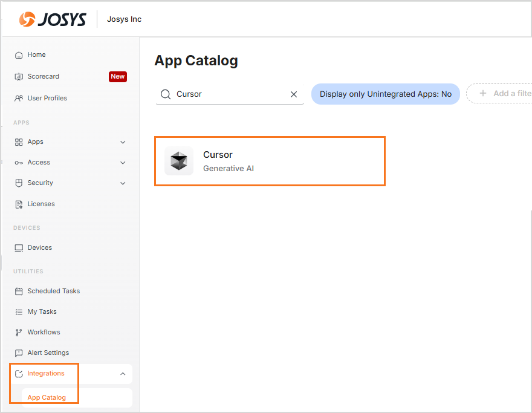Open the Alert Settings icon
The height and width of the screenshot is (413, 532).
pyautogui.click(x=19, y=353)
